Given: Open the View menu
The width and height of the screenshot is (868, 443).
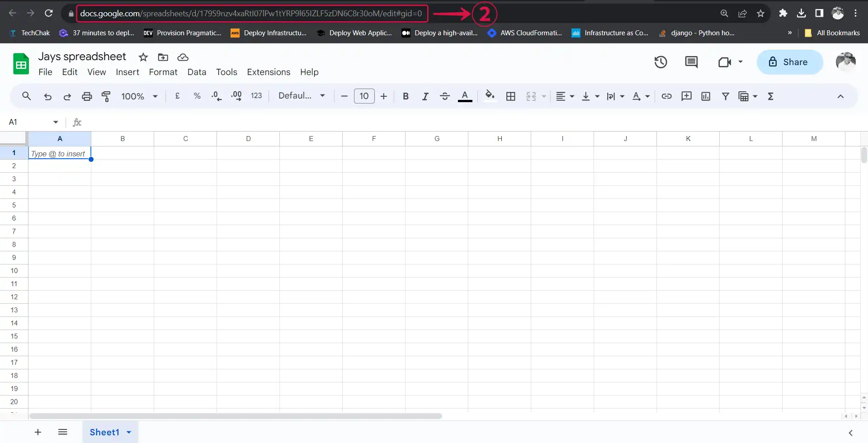Looking at the screenshot, I should [x=96, y=72].
